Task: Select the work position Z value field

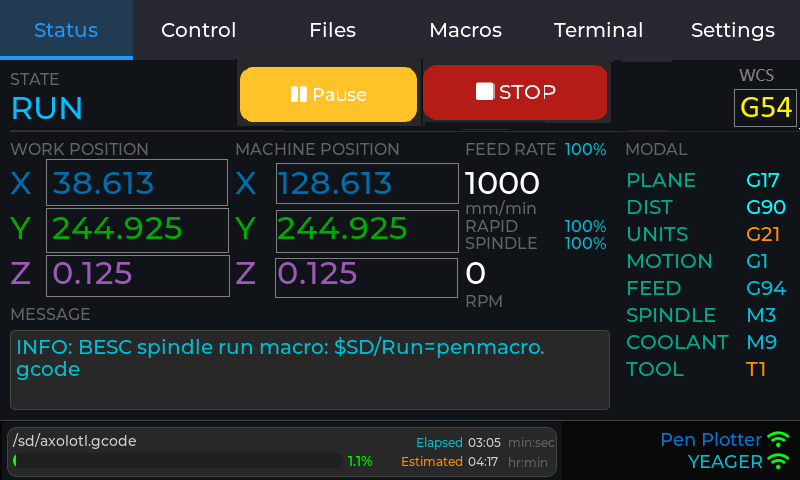Action: tap(137, 275)
